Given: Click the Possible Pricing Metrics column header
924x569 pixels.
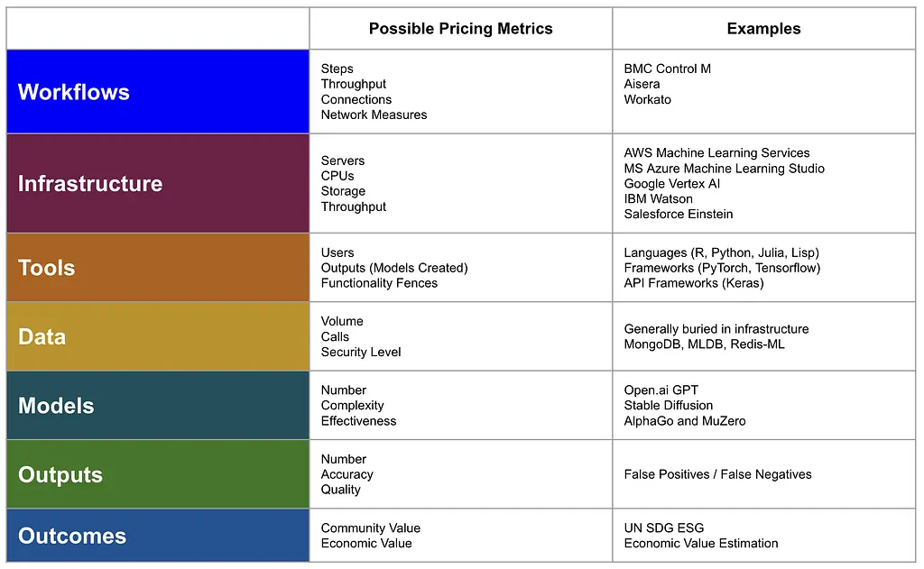Looking at the screenshot, I should (x=461, y=28).
